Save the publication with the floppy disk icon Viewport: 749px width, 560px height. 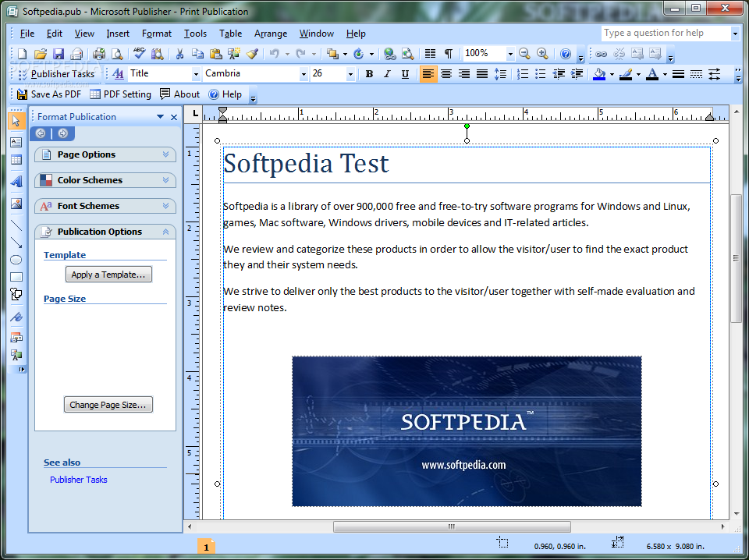[x=59, y=54]
